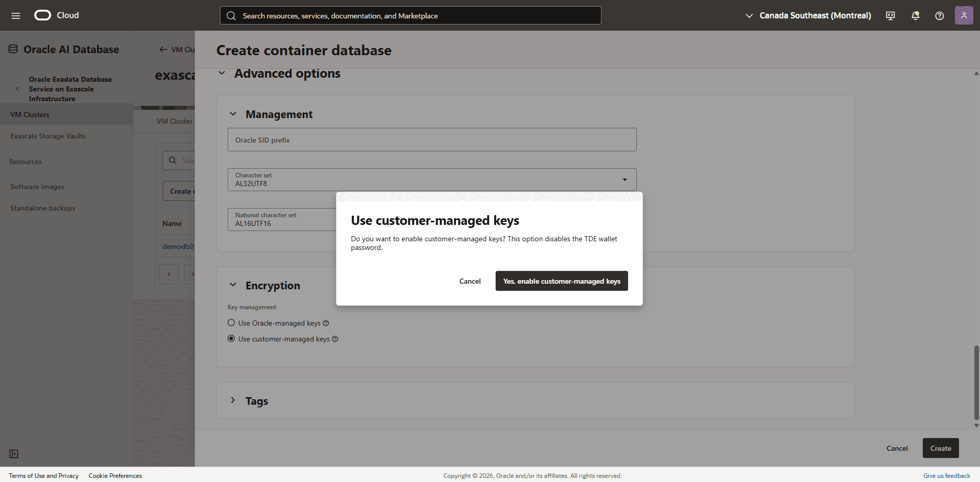Go back using sidebar chevron beside Exadata service
This screenshot has width=980, height=482.
[17, 89]
